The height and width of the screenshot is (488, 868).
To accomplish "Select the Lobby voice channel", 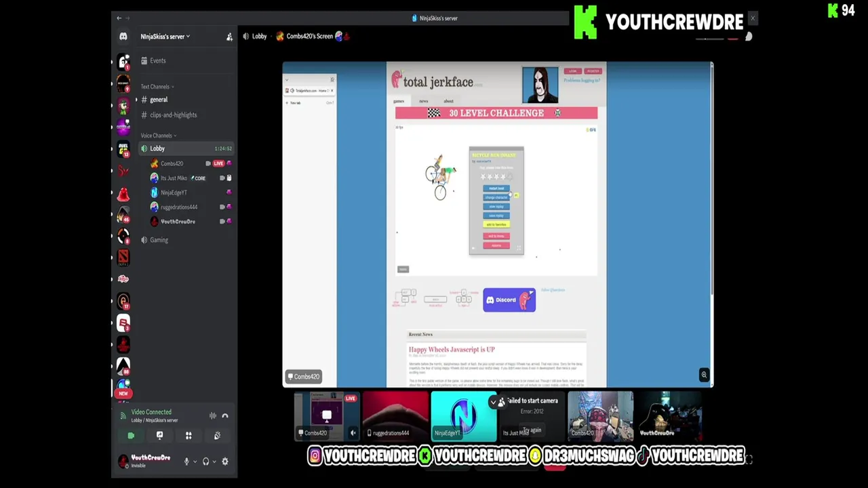I will click(186, 148).
